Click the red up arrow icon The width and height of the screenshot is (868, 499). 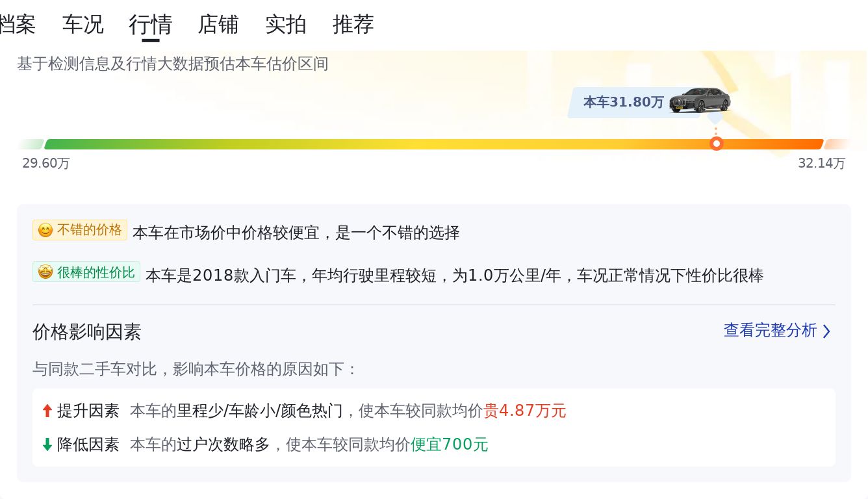tap(47, 411)
